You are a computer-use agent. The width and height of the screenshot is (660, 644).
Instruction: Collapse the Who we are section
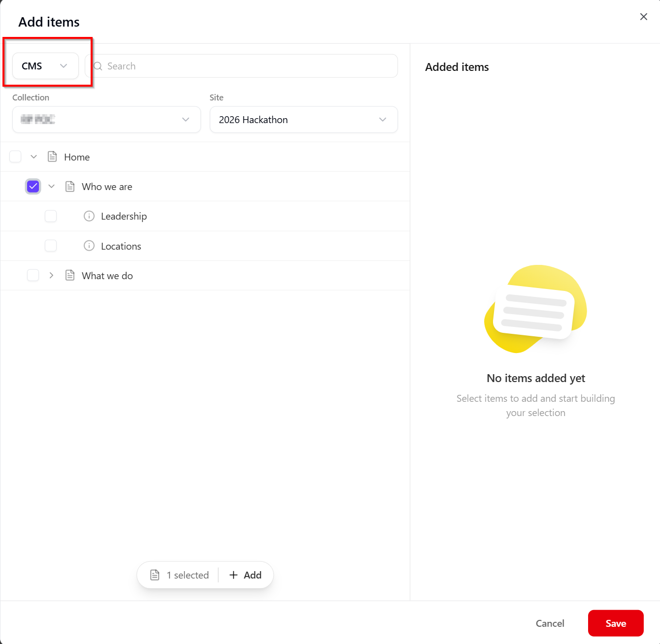click(51, 187)
